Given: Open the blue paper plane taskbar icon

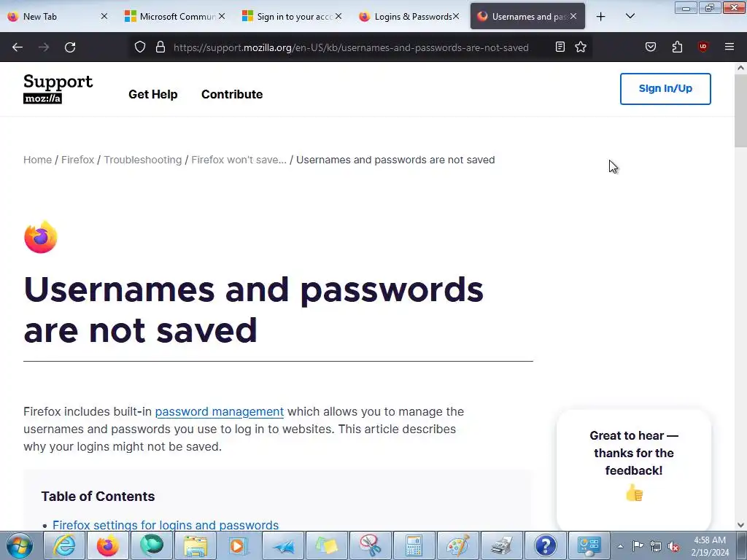Looking at the screenshot, I should 284,545.
